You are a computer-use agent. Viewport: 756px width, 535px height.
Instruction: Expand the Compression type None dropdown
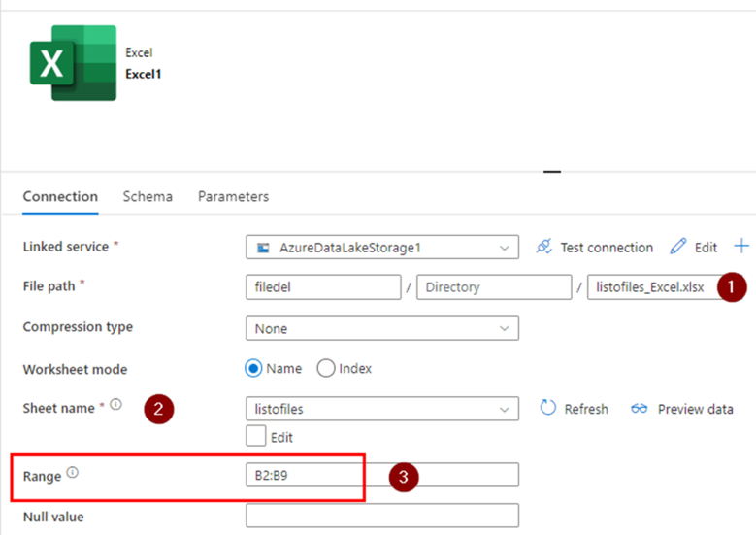382,328
